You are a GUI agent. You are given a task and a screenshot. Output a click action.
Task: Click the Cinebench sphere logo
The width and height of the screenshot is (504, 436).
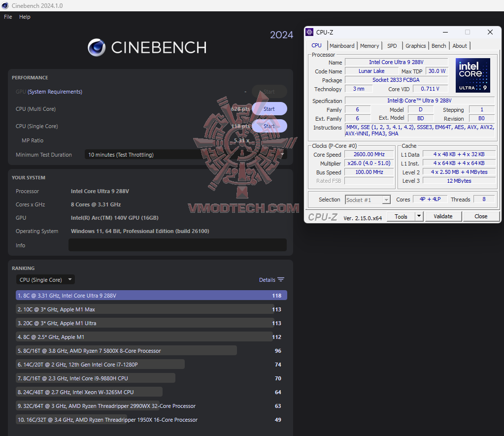pos(97,48)
